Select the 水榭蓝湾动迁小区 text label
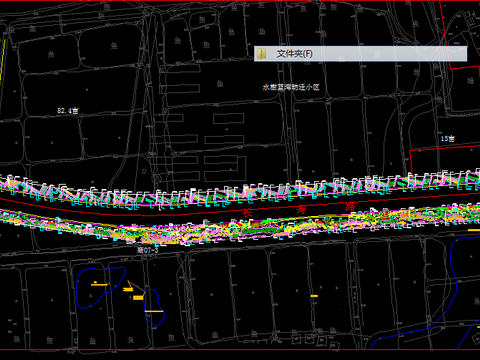This screenshot has height=360, width=480. click(291, 87)
